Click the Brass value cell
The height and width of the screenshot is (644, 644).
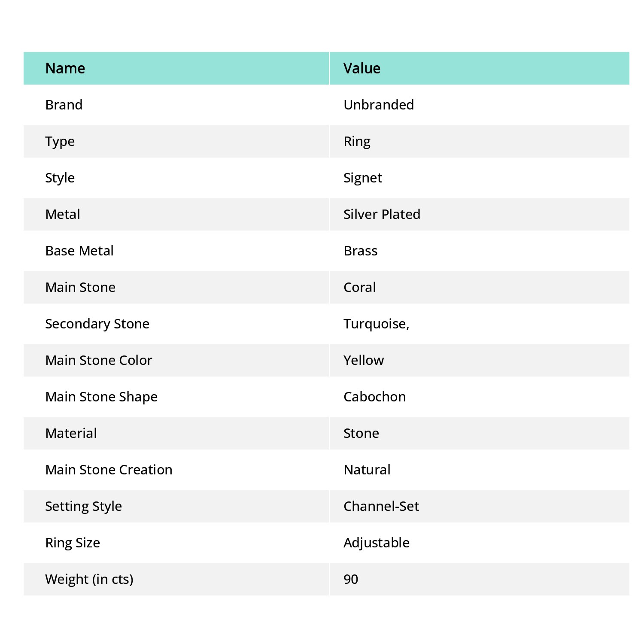pos(361,251)
